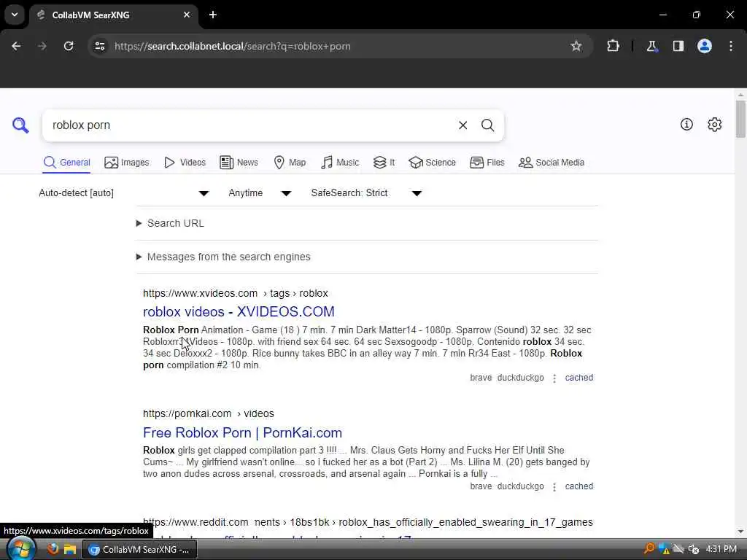
Task: Click the SearXNG magnifier logo
Action: (x=20, y=125)
